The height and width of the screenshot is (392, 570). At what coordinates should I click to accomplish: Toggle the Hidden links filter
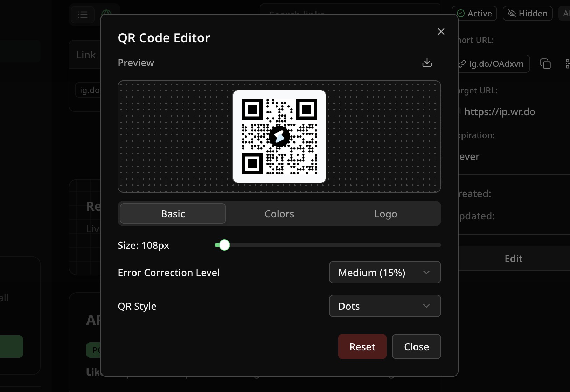(x=528, y=13)
